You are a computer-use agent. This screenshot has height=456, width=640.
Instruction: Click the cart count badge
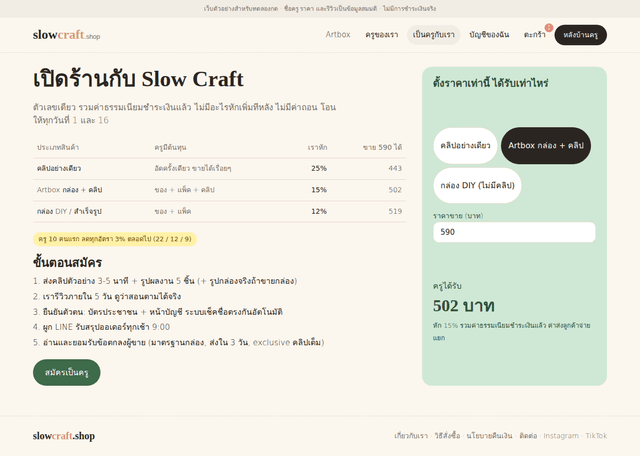pyautogui.click(x=549, y=28)
